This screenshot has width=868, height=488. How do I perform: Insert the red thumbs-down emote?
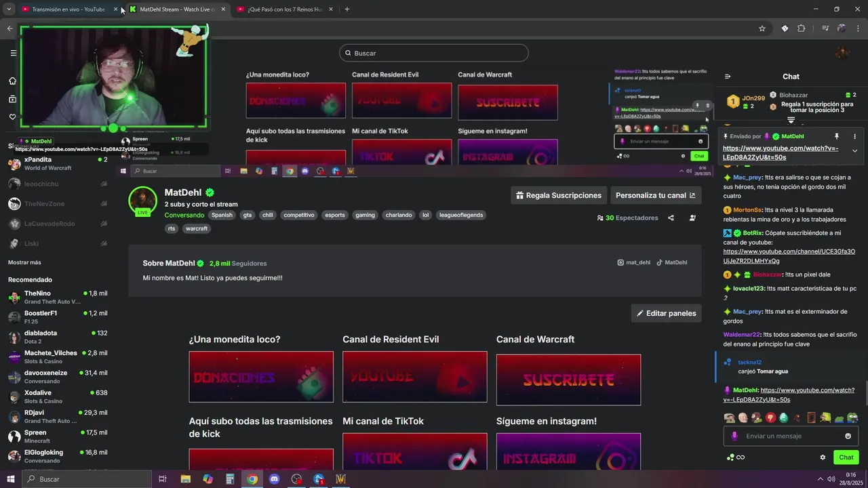[x=770, y=418]
